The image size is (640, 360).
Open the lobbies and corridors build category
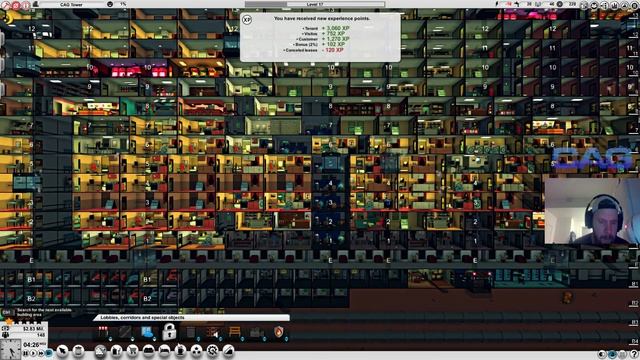click(100, 351)
